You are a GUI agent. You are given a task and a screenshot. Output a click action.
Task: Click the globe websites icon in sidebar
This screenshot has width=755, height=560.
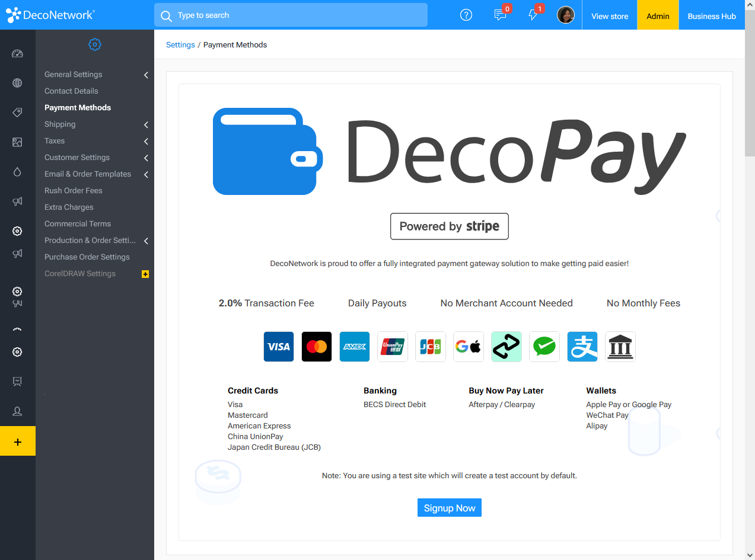(17, 83)
